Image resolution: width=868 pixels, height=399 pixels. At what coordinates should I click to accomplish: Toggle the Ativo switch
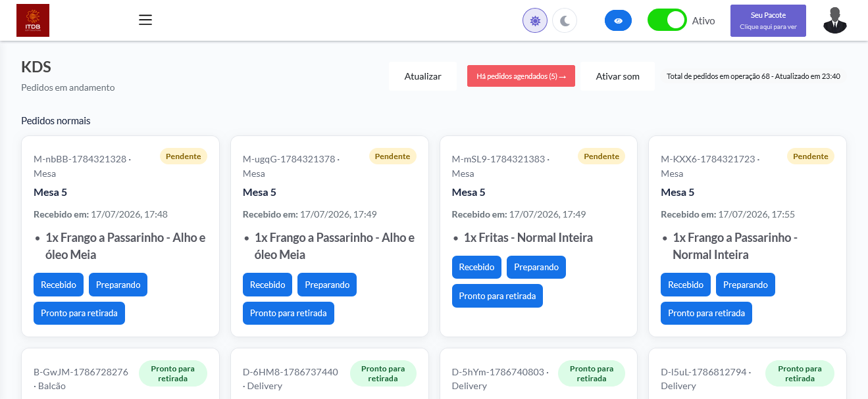(x=667, y=20)
